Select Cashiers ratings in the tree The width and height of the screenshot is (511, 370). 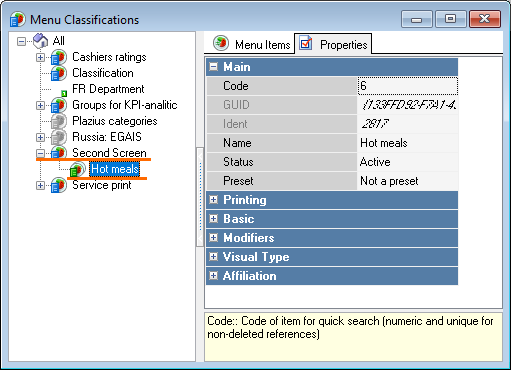point(109,57)
